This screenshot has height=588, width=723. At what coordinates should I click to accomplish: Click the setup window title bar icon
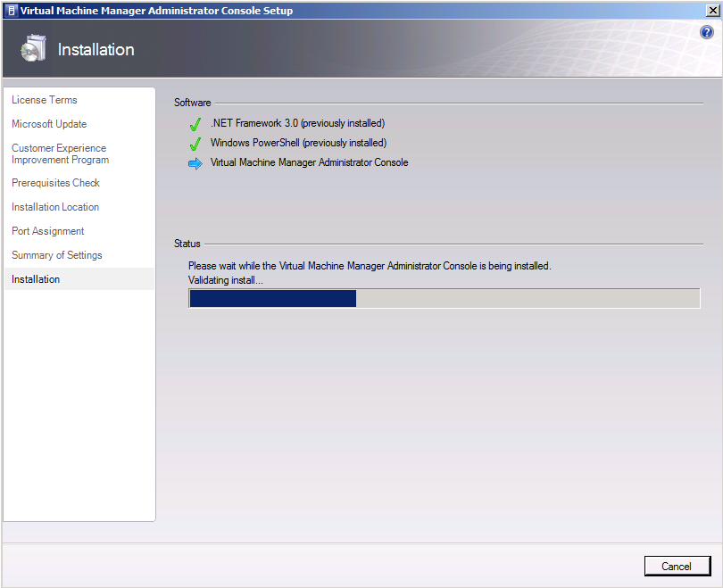[x=12, y=11]
